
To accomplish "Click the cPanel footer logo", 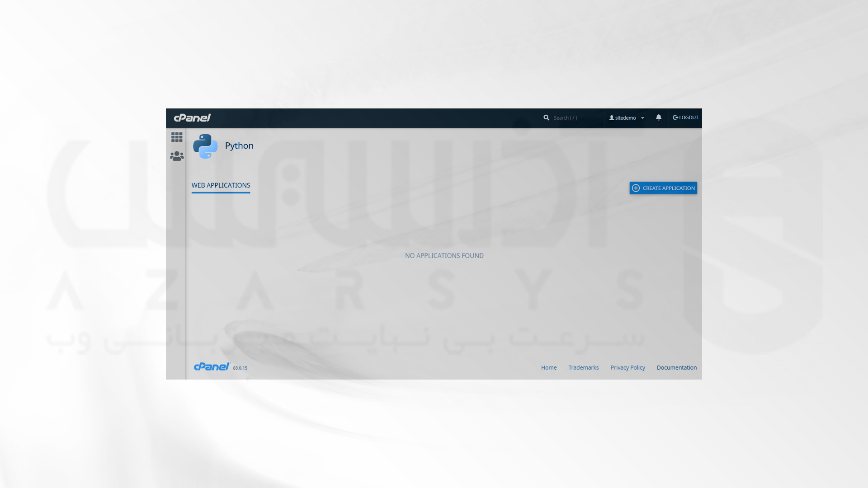I will pyautogui.click(x=211, y=366).
